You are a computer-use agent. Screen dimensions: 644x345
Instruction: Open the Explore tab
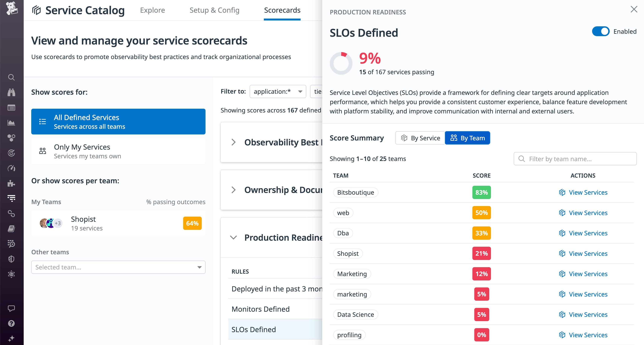(152, 10)
